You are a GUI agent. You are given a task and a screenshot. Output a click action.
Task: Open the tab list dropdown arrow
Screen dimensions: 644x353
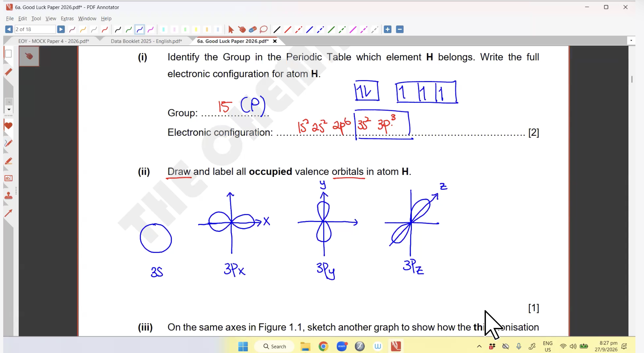pyautogui.click(x=631, y=41)
